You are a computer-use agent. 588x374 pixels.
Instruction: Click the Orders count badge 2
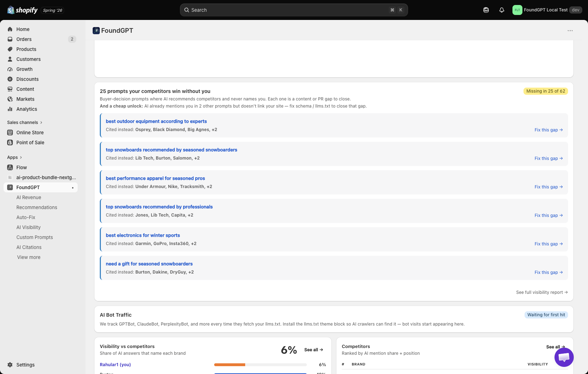click(x=72, y=39)
